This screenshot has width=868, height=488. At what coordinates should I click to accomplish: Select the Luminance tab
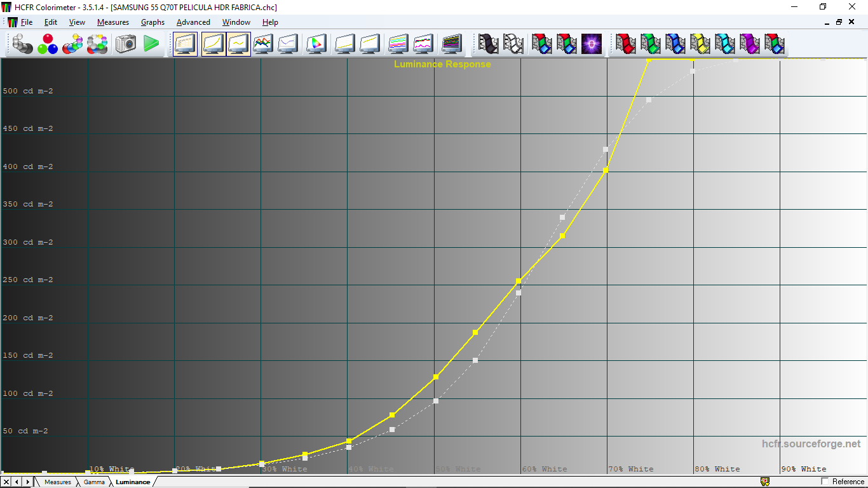[133, 482]
